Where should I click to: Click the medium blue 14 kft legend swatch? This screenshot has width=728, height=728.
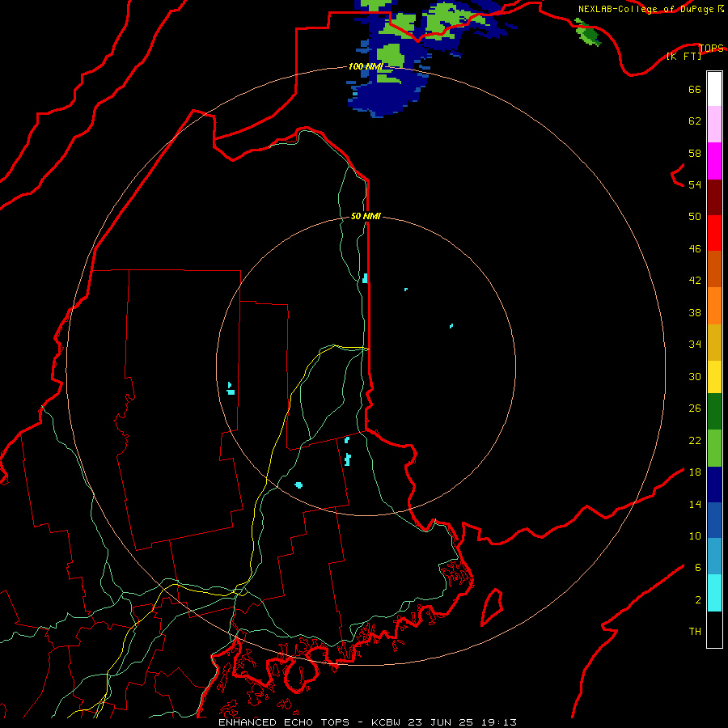pyautogui.click(x=714, y=520)
